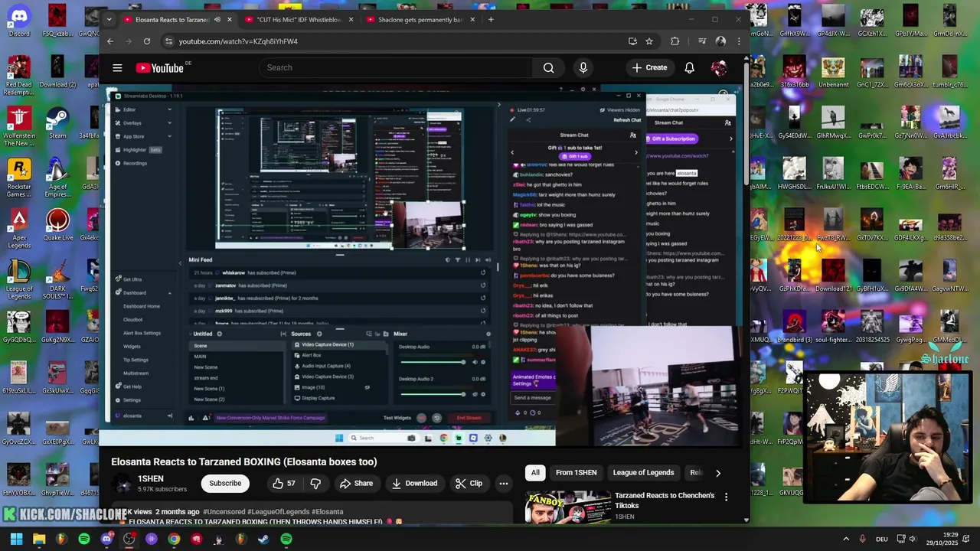This screenshot has width=980, height=551.
Task: Open YouTube hamburger guide menu
Action: click(117, 68)
